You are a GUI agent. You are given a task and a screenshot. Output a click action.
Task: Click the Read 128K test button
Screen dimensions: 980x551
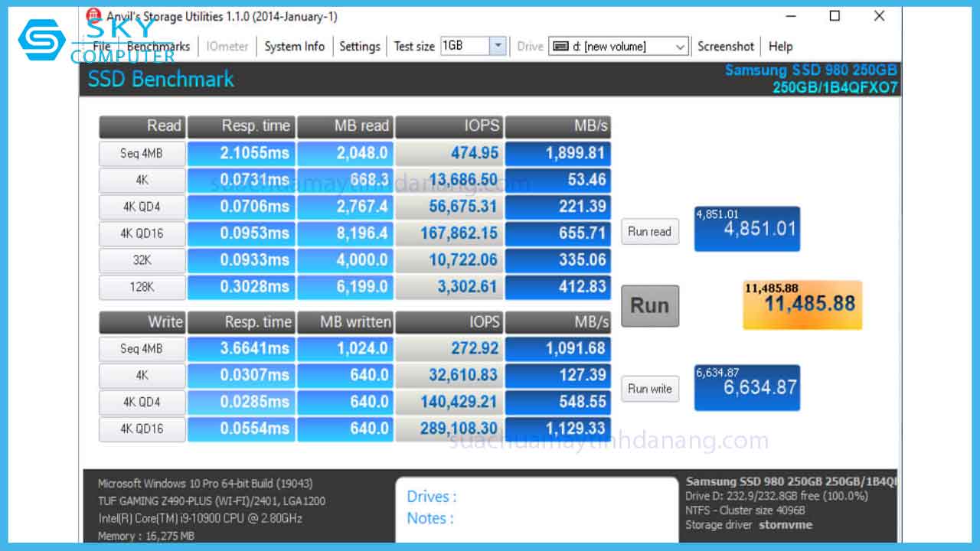click(x=142, y=287)
